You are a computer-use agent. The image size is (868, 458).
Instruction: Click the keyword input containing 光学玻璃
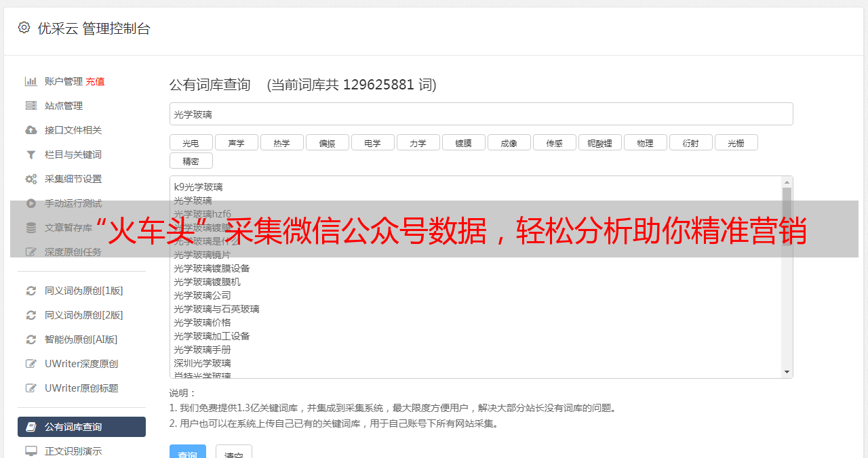pos(481,114)
